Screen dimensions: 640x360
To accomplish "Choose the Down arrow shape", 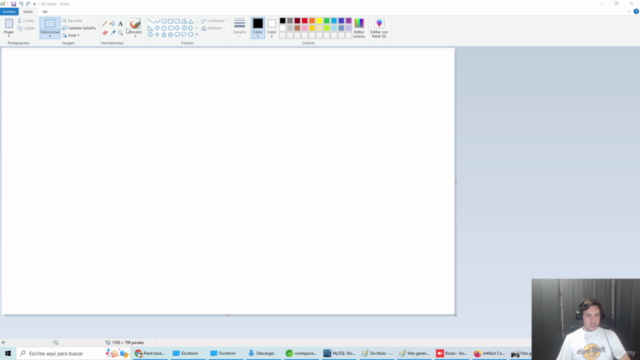I will coord(150,35).
